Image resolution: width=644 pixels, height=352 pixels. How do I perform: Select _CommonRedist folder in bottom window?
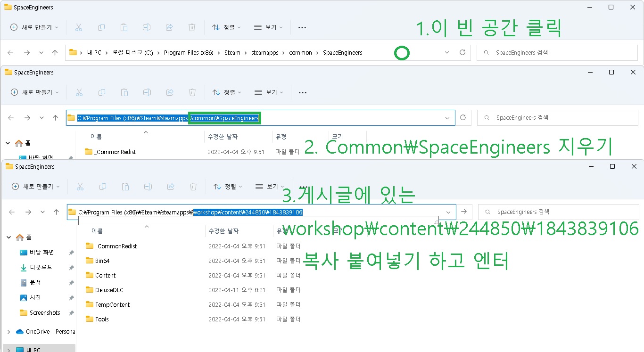click(x=193, y=246)
